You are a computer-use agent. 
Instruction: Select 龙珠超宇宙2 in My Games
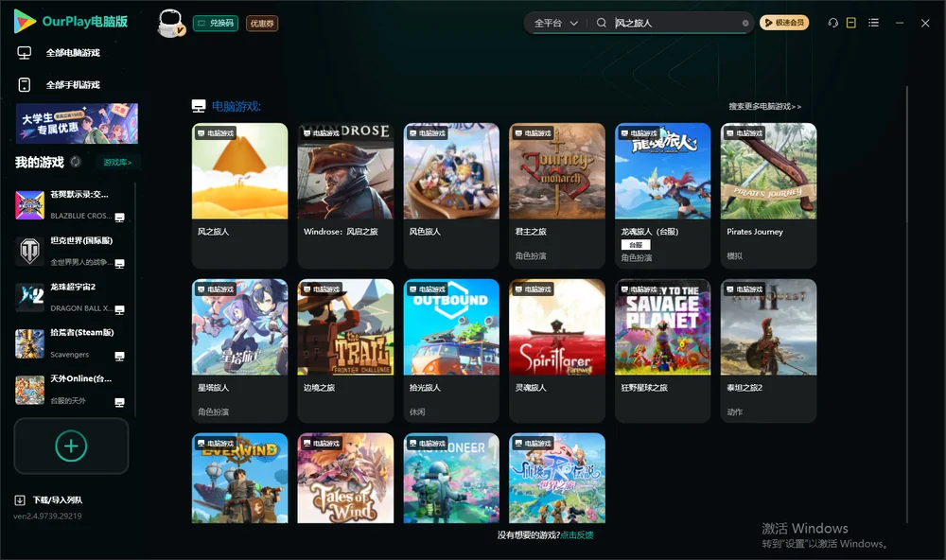coord(71,297)
